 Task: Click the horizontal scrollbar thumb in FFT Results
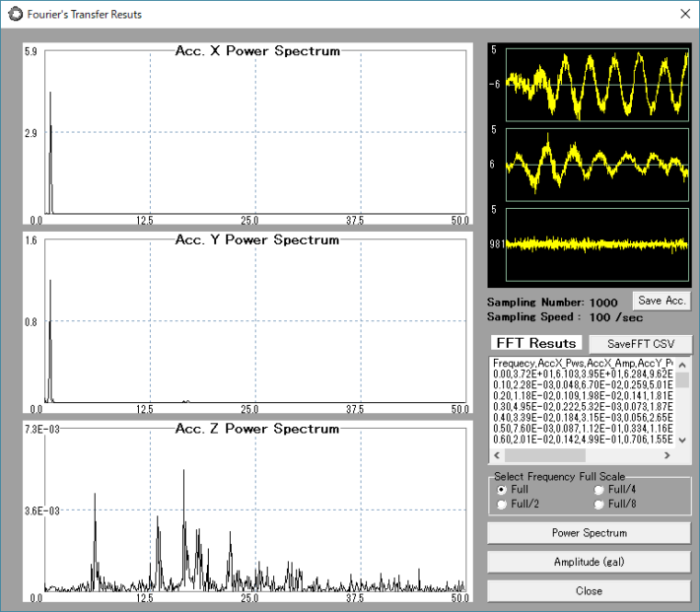pos(545,456)
